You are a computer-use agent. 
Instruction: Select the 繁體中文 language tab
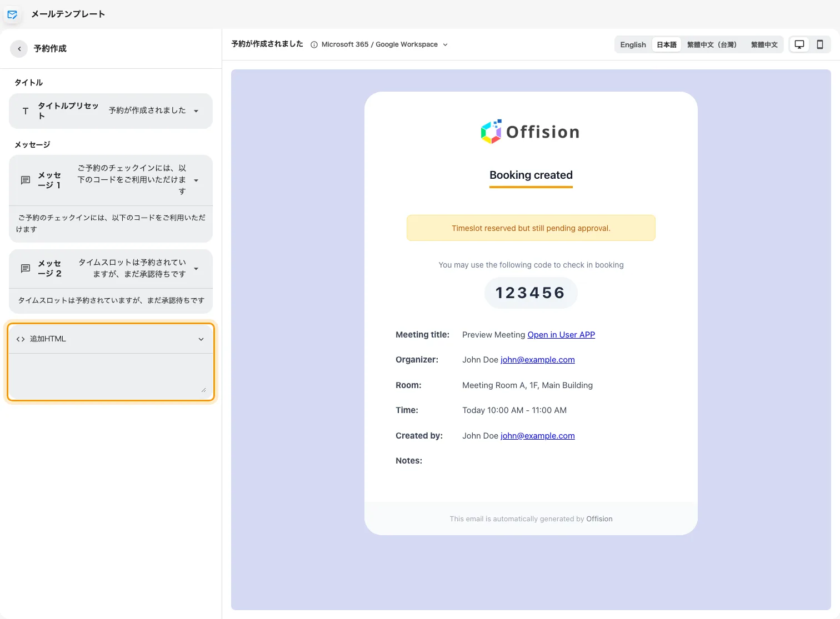pyautogui.click(x=764, y=44)
